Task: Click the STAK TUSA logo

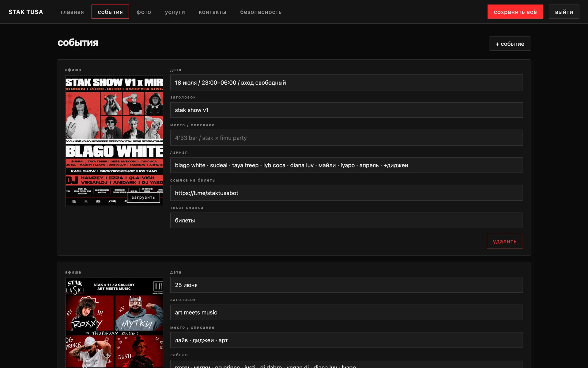Action: point(26,12)
